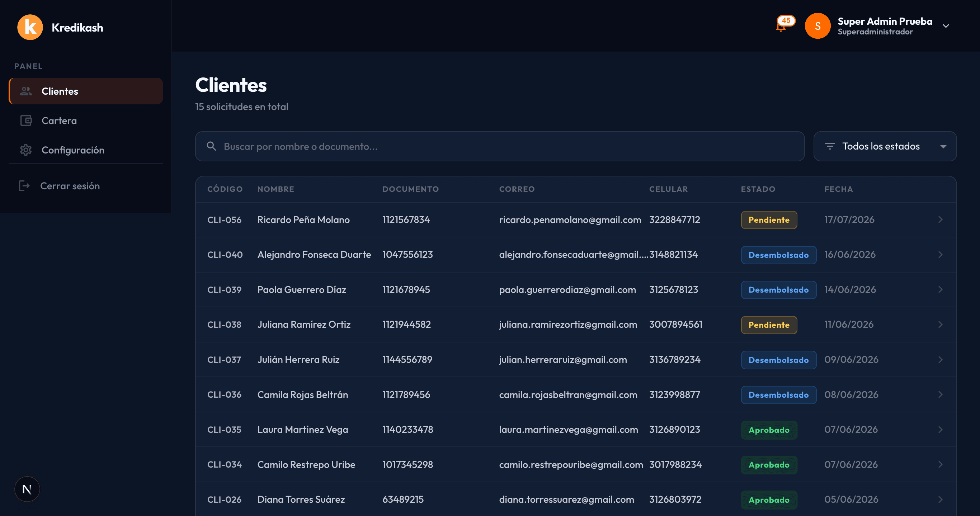Click the CÓDIGO column header
Viewport: 980px width, 516px height.
tap(225, 189)
